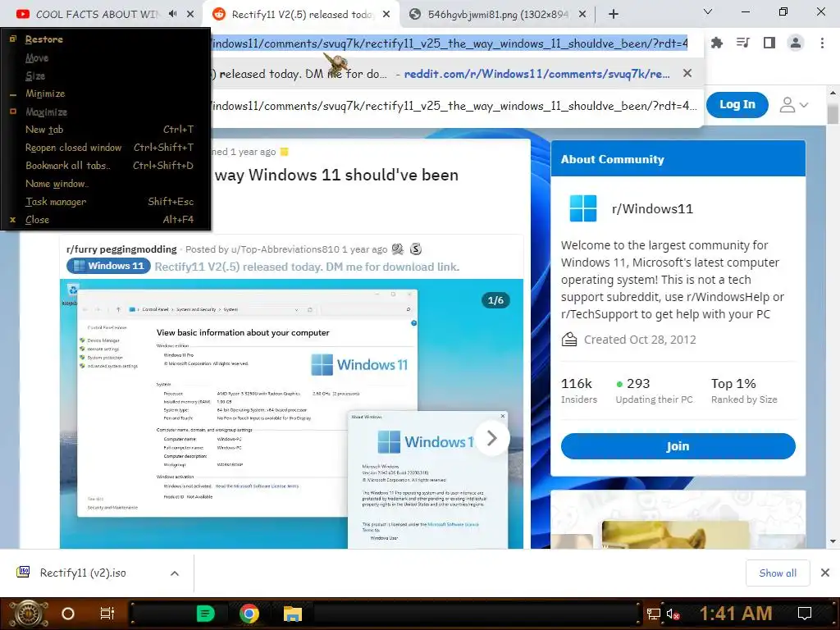Advance gallery with the next arrow
The width and height of the screenshot is (840, 630).
click(492, 439)
